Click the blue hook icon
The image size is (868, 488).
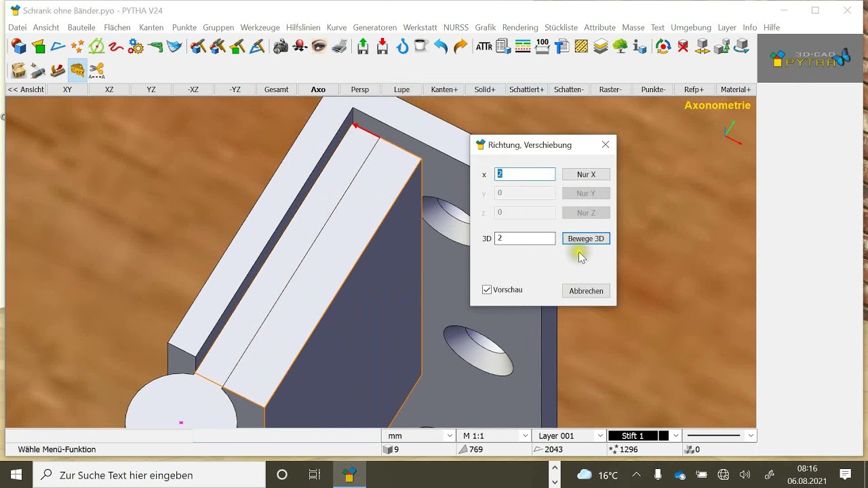402,47
